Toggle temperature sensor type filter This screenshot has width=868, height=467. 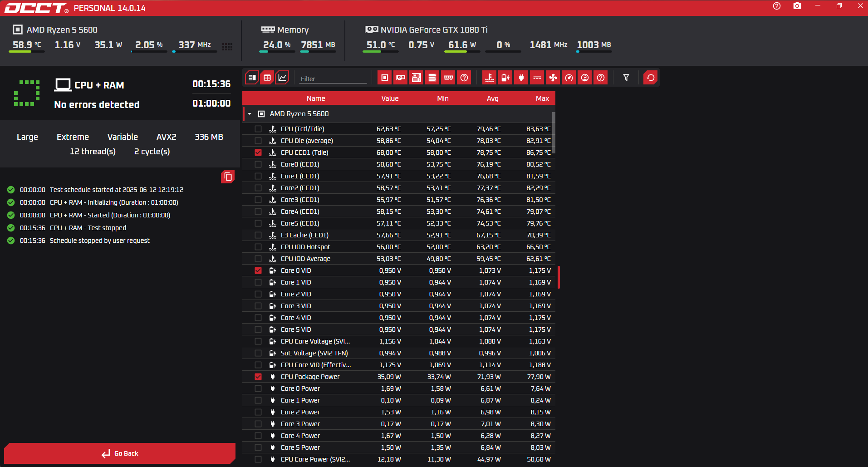tap(490, 78)
